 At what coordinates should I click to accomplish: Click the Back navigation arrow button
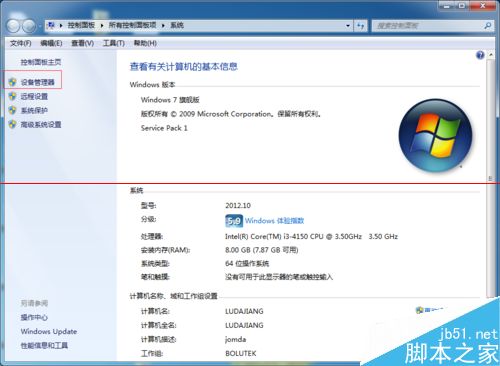click(x=13, y=26)
